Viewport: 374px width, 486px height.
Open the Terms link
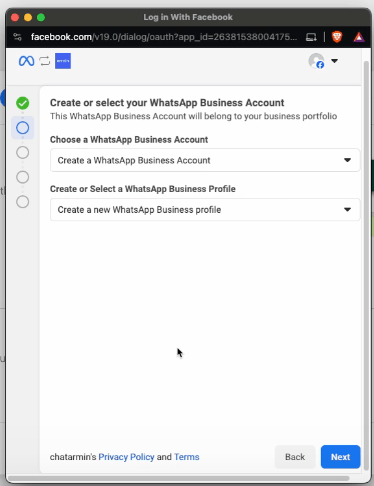pyautogui.click(x=187, y=457)
